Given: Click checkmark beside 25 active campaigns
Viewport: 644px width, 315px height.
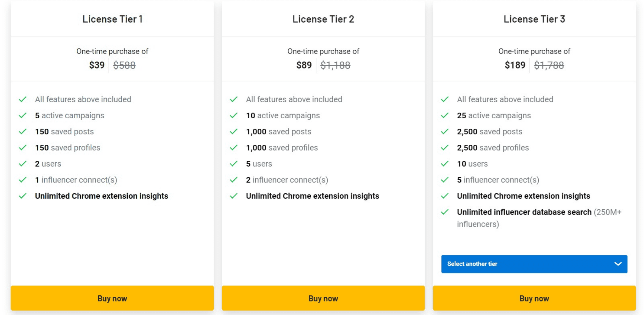Looking at the screenshot, I should tap(445, 115).
